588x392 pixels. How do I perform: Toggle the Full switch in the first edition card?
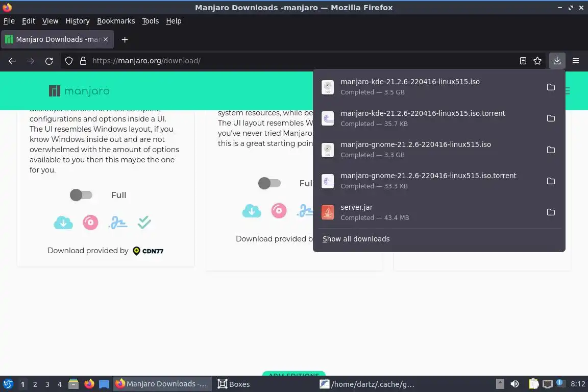(x=81, y=195)
